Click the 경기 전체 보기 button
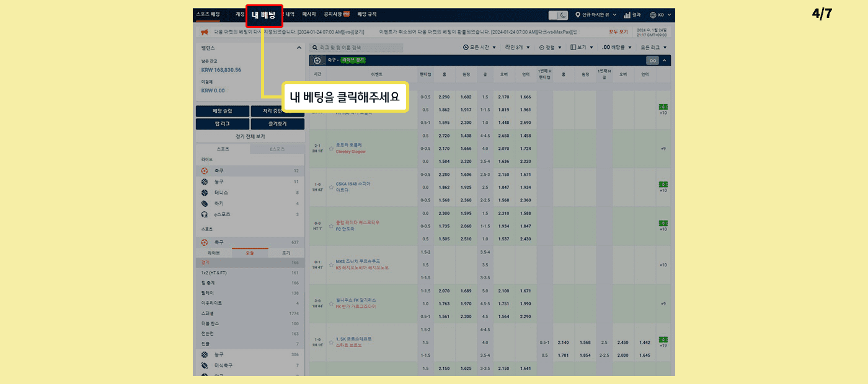 250,136
